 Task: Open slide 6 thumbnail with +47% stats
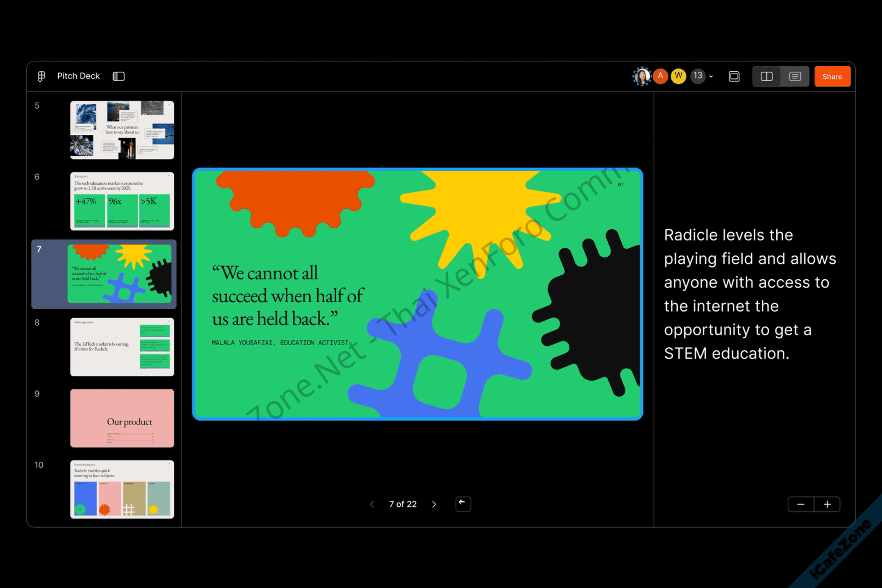tap(122, 201)
